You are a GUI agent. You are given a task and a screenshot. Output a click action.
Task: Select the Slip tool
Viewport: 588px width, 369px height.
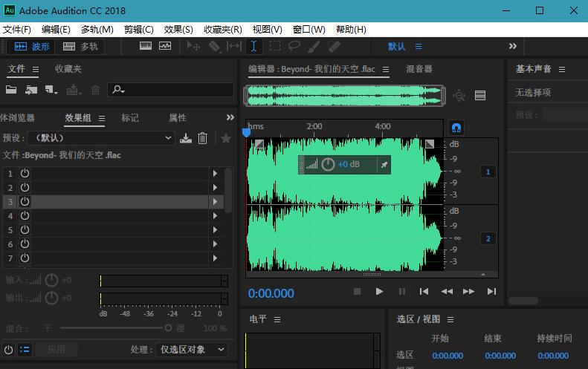tap(234, 47)
